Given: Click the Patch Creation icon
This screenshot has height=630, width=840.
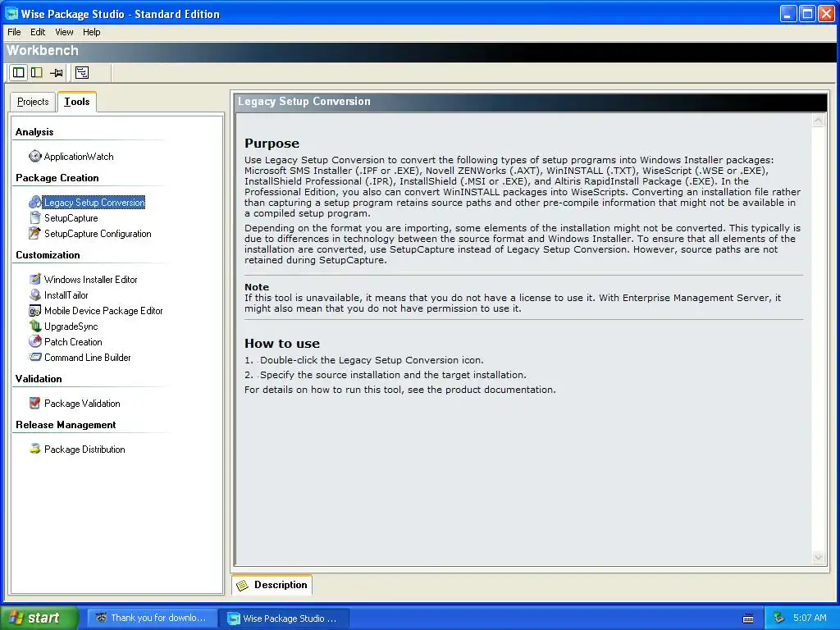Looking at the screenshot, I should click(x=34, y=341).
